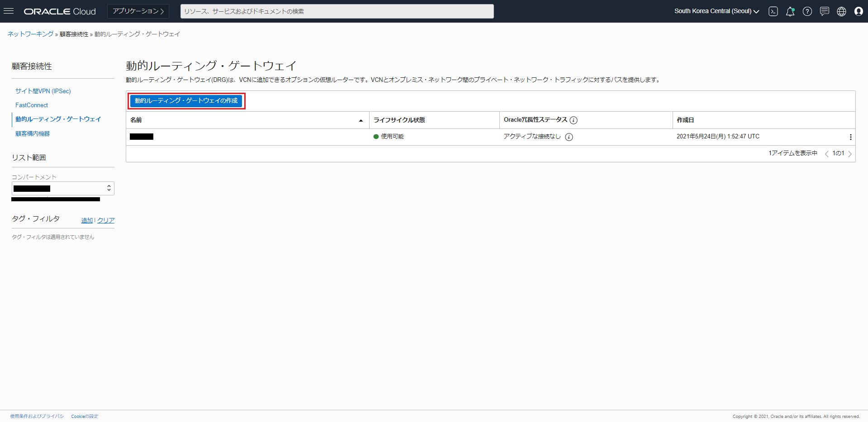The height and width of the screenshot is (422, 868).
Task: Expand South Korea Central (Seoul) region selector
Action: point(716,11)
